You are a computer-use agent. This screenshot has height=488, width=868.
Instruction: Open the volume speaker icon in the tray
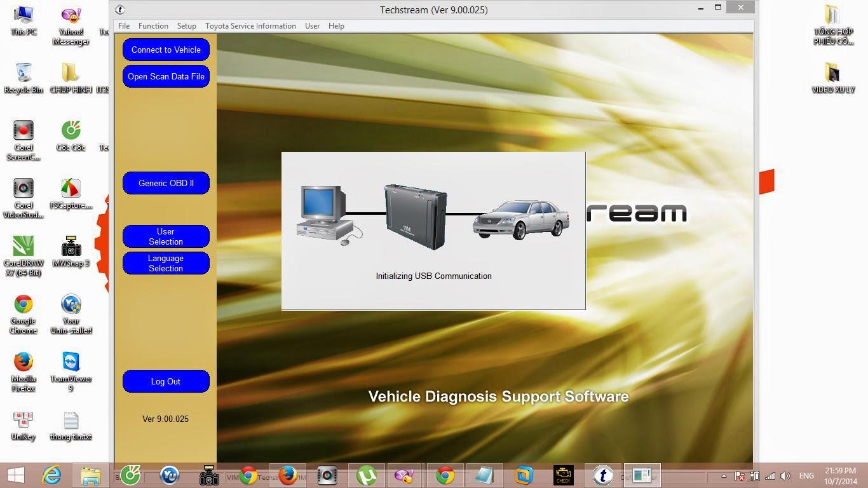point(785,476)
